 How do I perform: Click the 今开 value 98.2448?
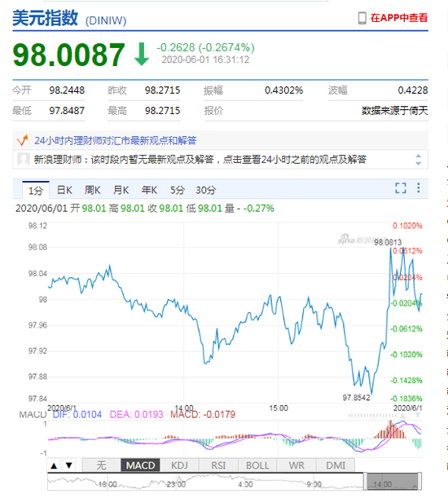67,90
